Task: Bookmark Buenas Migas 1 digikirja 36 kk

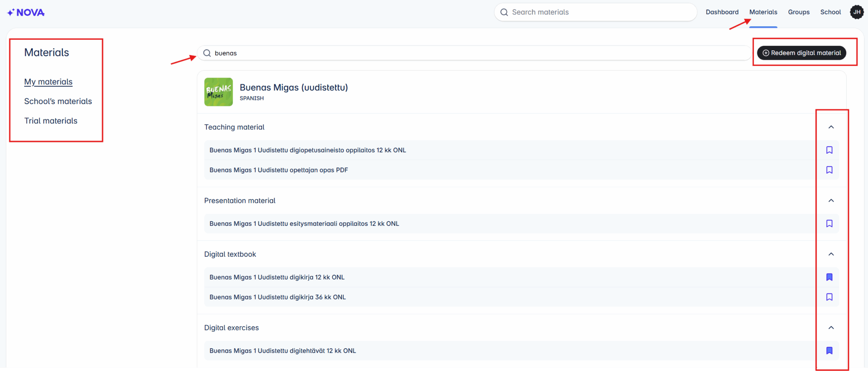Action: tap(829, 297)
